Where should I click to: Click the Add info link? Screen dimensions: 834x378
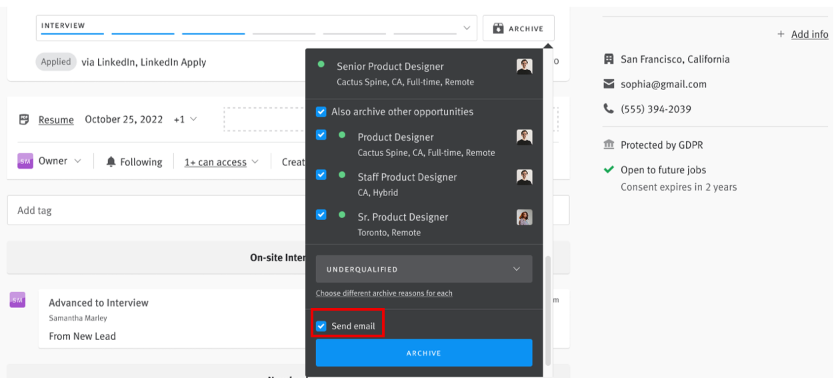pyautogui.click(x=810, y=34)
